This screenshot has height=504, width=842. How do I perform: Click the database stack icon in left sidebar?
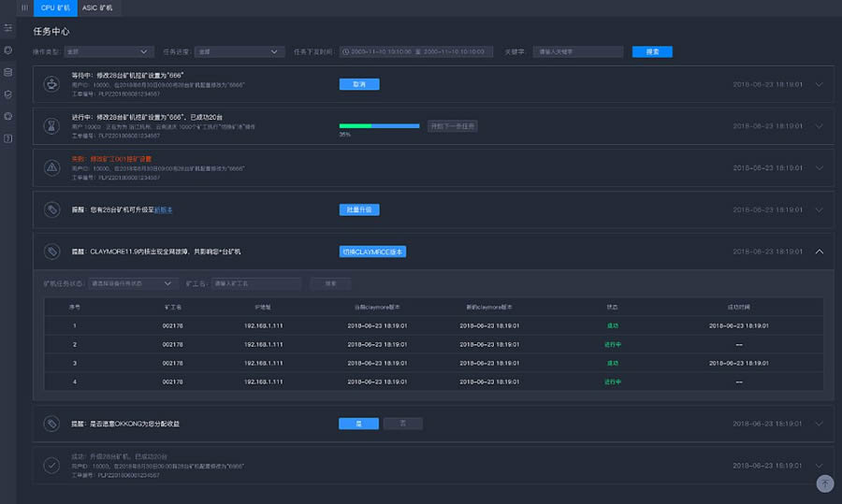[x=8, y=72]
